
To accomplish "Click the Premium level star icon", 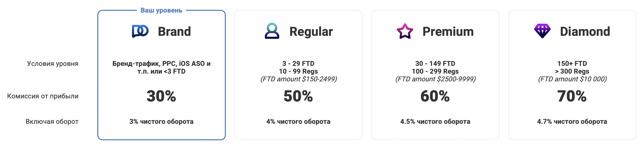I will pos(405,31).
